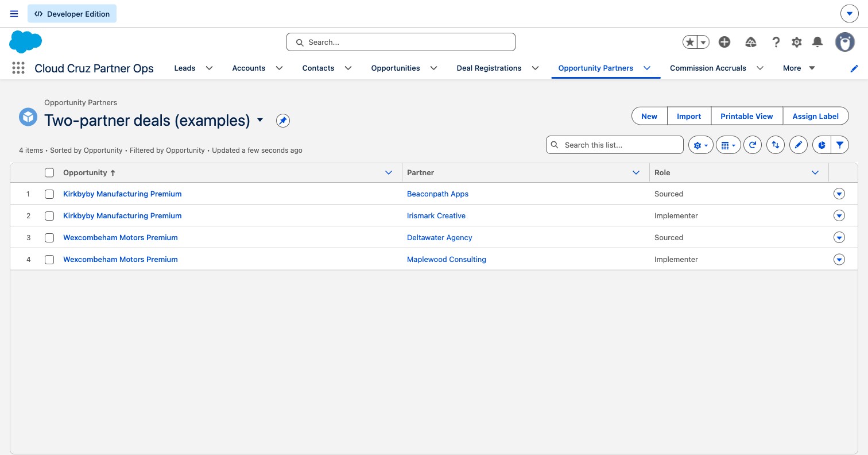Open the top-right account switcher dropdown

(850, 14)
